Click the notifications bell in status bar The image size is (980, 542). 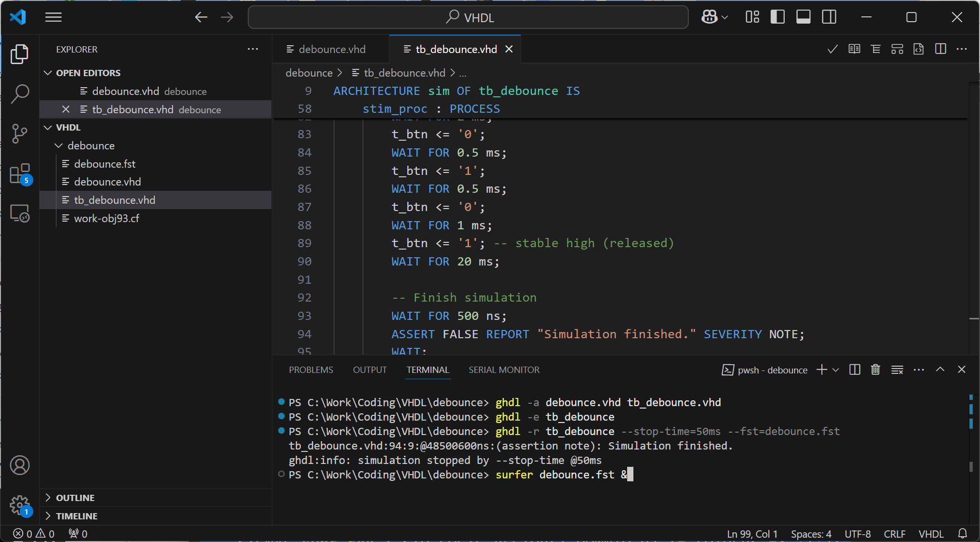(x=963, y=533)
